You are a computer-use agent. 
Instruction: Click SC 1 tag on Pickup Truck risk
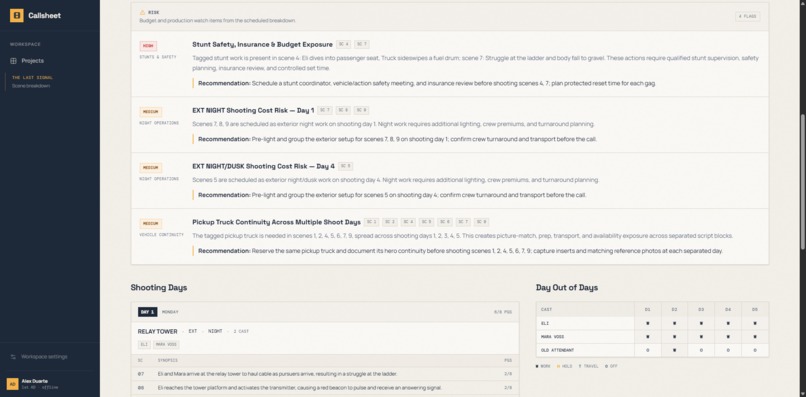click(x=372, y=222)
